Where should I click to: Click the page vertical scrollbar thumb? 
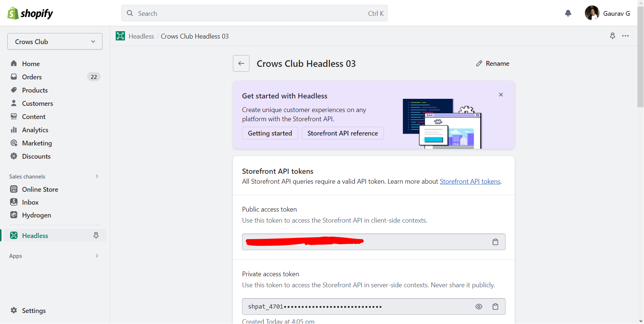(x=640, y=57)
